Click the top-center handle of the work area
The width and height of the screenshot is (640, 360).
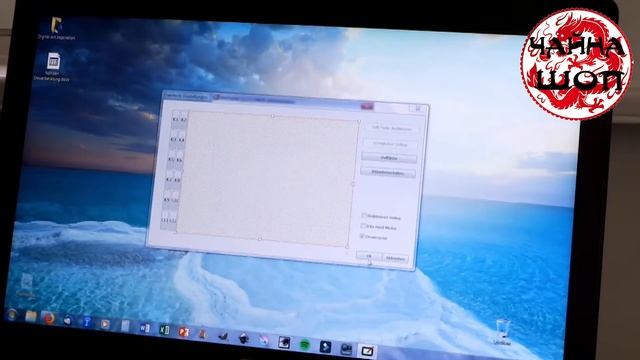(273, 116)
